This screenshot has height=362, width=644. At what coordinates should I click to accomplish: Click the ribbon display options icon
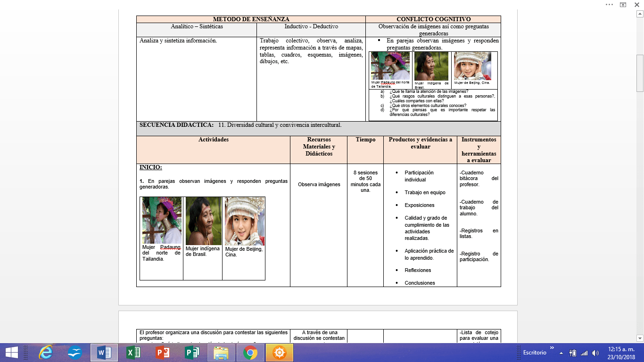coord(623,4)
